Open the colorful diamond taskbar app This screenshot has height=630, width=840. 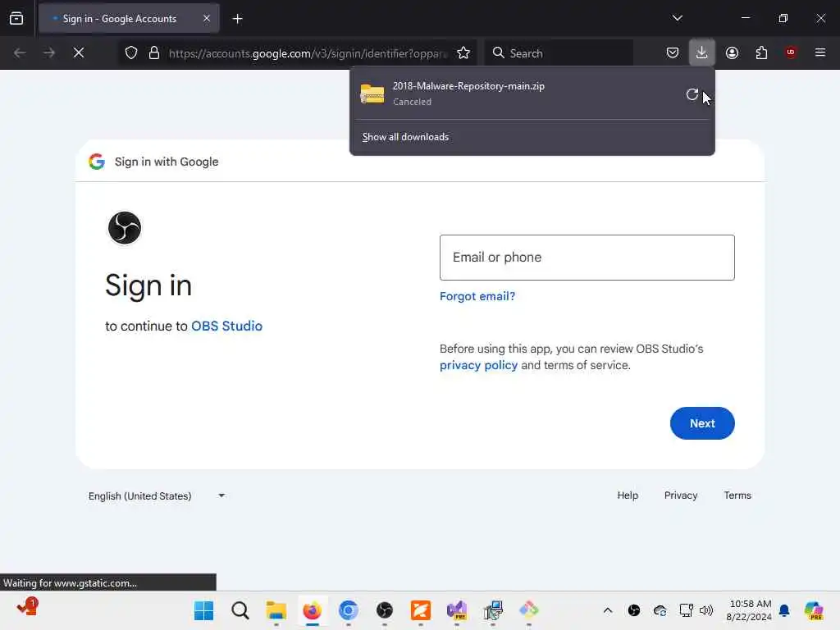click(529, 610)
